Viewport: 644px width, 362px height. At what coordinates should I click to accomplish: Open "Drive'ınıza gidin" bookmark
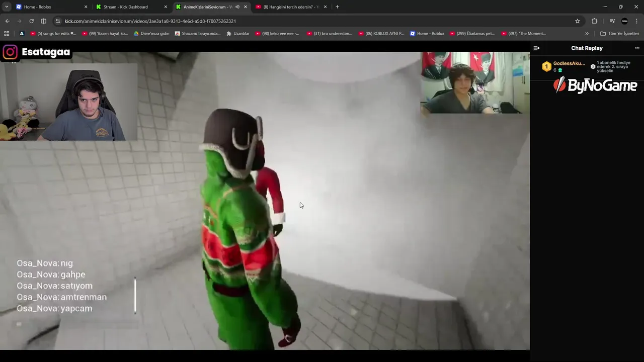click(x=151, y=34)
